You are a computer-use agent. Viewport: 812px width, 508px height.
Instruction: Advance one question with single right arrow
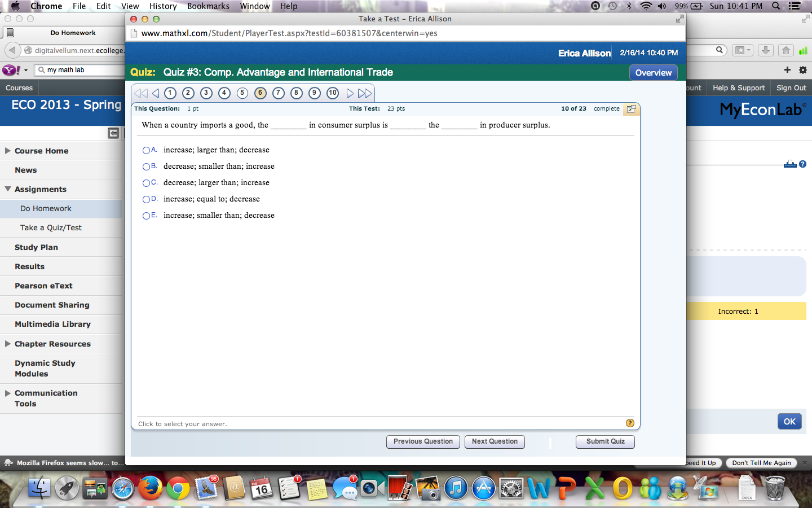(350, 93)
